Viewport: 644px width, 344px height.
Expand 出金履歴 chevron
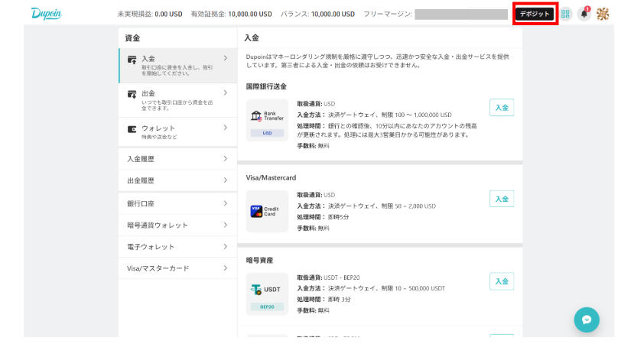(226, 180)
